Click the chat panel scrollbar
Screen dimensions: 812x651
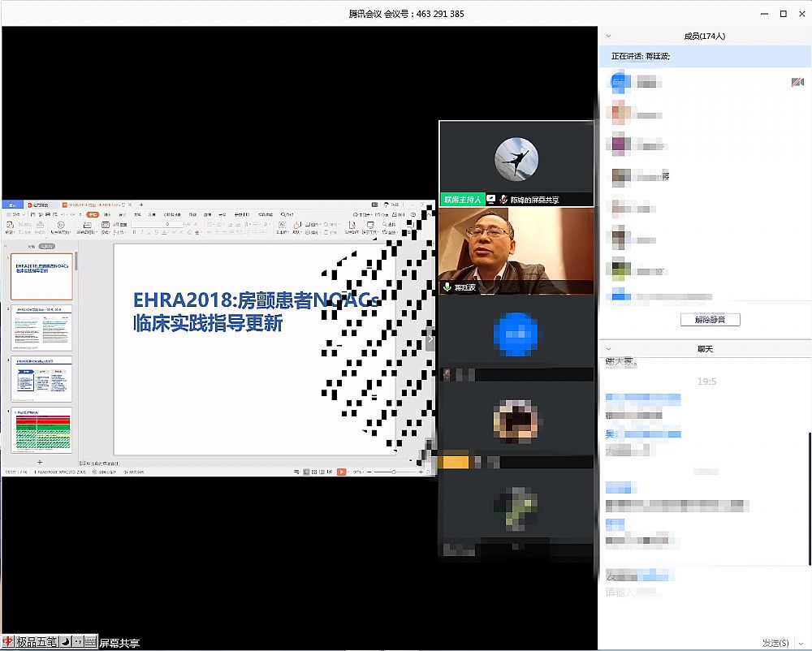pyautogui.click(x=810, y=498)
